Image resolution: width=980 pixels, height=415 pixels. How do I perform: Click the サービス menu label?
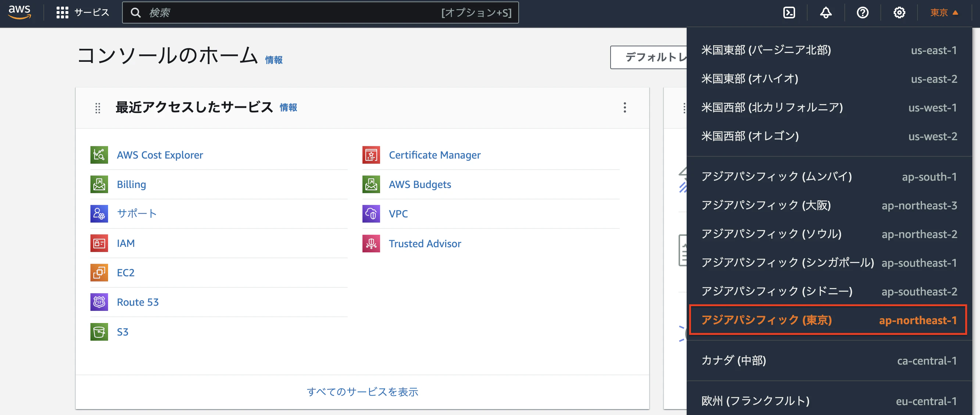[x=91, y=13]
